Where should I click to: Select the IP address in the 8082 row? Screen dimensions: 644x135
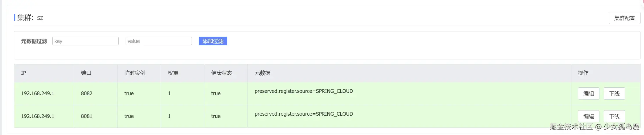pos(38,93)
